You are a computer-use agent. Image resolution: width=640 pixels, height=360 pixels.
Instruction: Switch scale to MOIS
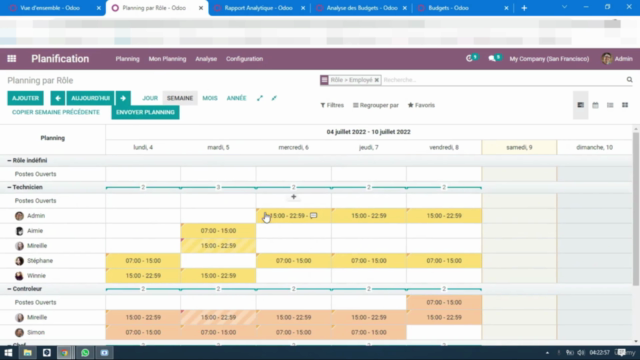(x=210, y=98)
